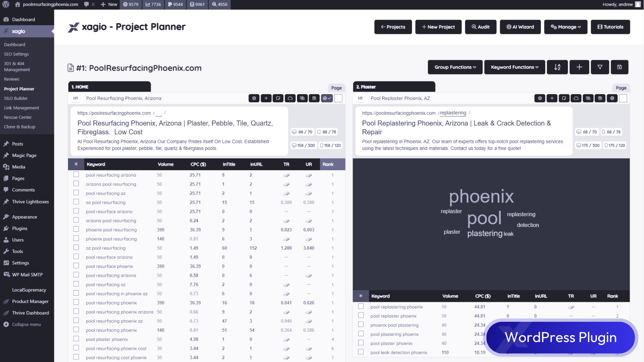Click the AI chip icon in Plaster group

(612, 98)
